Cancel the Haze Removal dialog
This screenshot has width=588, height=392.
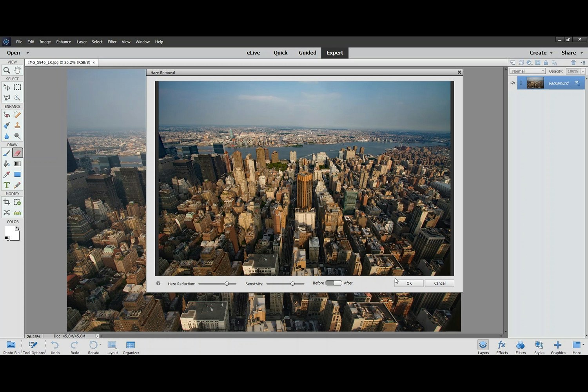tap(439, 283)
